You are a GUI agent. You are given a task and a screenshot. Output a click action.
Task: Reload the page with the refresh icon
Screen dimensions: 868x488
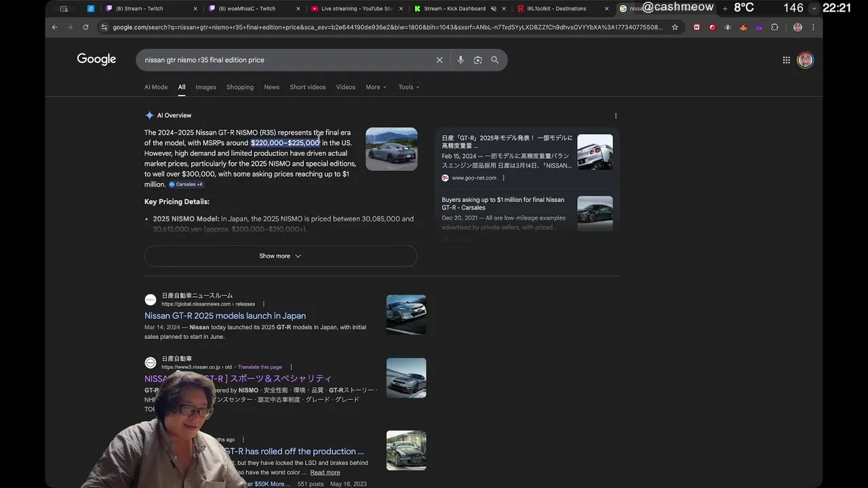pyautogui.click(x=85, y=27)
